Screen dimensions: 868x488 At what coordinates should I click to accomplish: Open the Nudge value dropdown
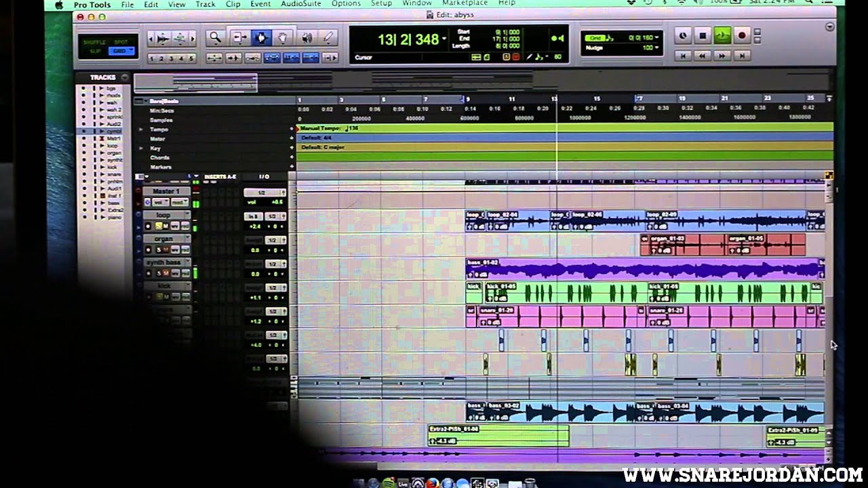click(x=656, y=47)
